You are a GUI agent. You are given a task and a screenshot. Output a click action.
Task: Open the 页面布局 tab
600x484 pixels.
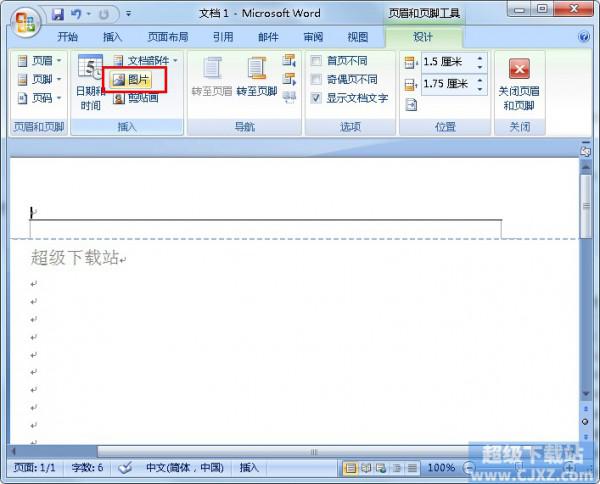tap(168, 37)
